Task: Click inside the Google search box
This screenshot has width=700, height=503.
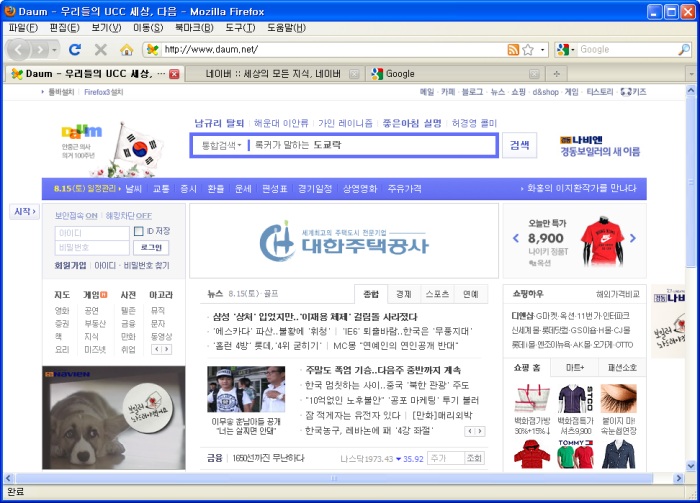Action: tap(627, 50)
